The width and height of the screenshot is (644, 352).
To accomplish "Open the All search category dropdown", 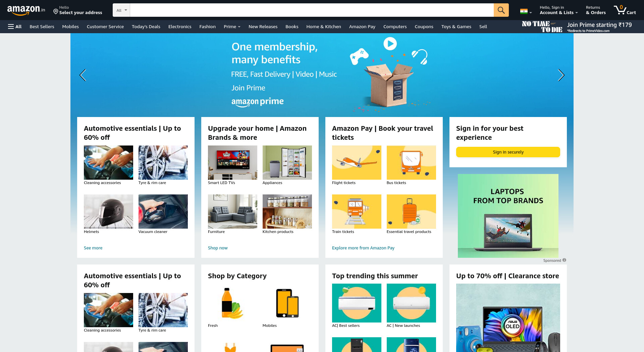I will [121, 10].
